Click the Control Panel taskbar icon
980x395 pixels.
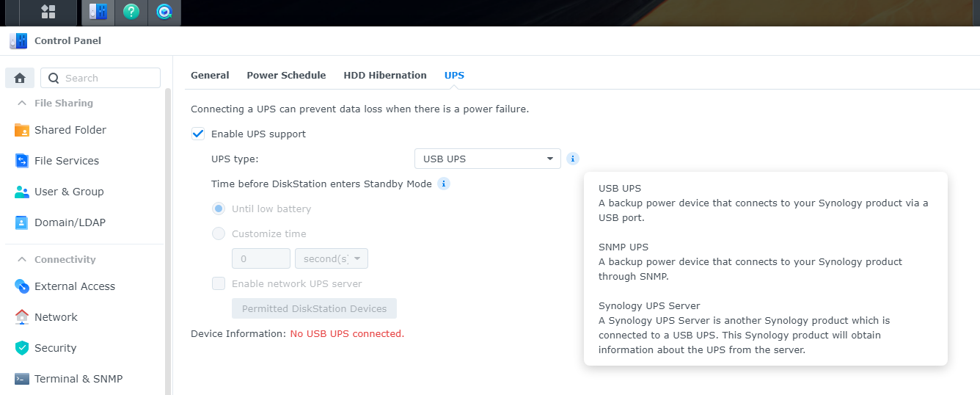(98, 12)
